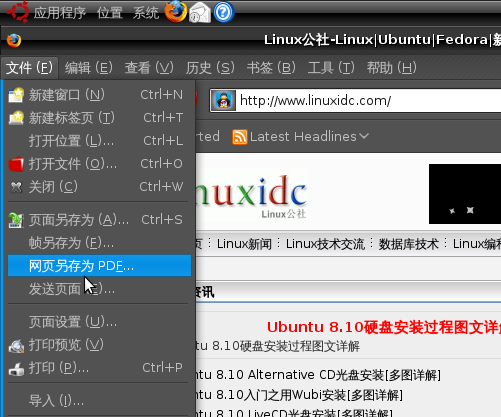Click the save page as icon
This screenshot has height=417, width=501.
coord(16,220)
